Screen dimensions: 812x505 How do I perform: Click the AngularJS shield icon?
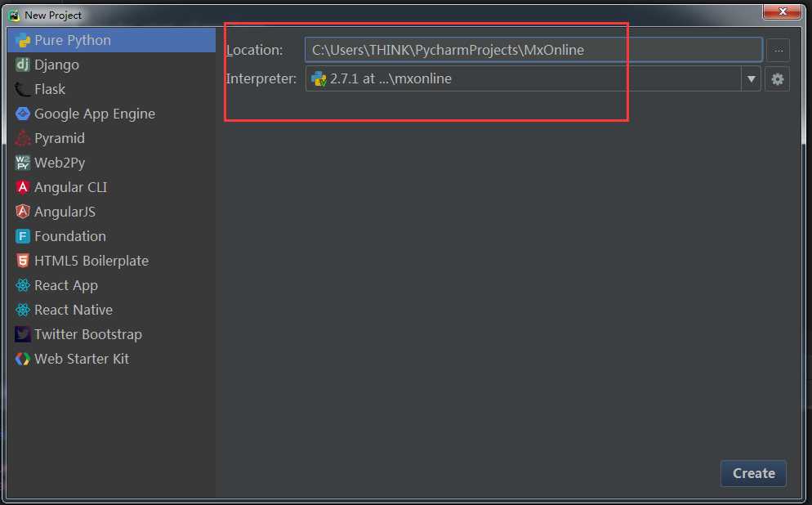(x=23, y=212)
